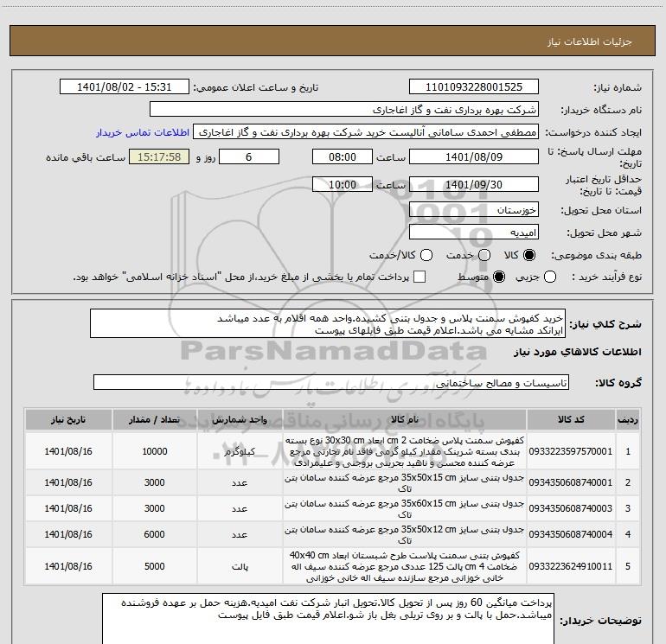Click product code 0934350608740003
Screen dimensions: 666x644
pos(571,508)
